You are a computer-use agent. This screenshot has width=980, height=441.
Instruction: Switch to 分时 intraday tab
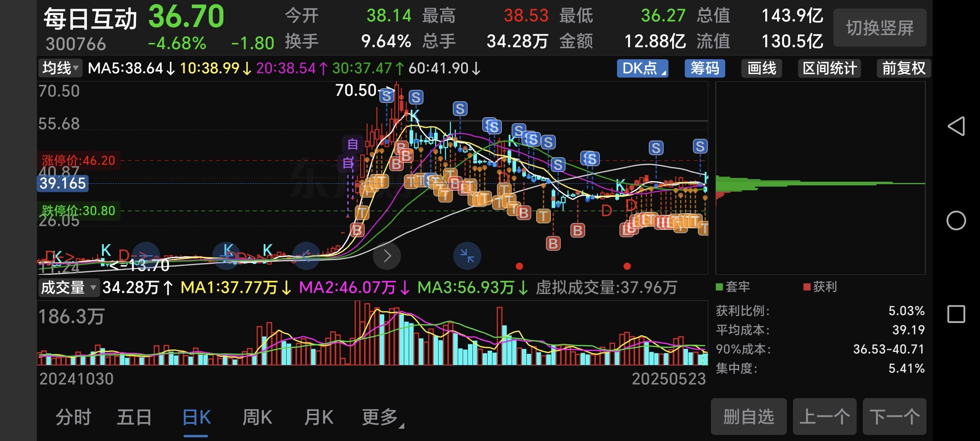pos(73,417)
